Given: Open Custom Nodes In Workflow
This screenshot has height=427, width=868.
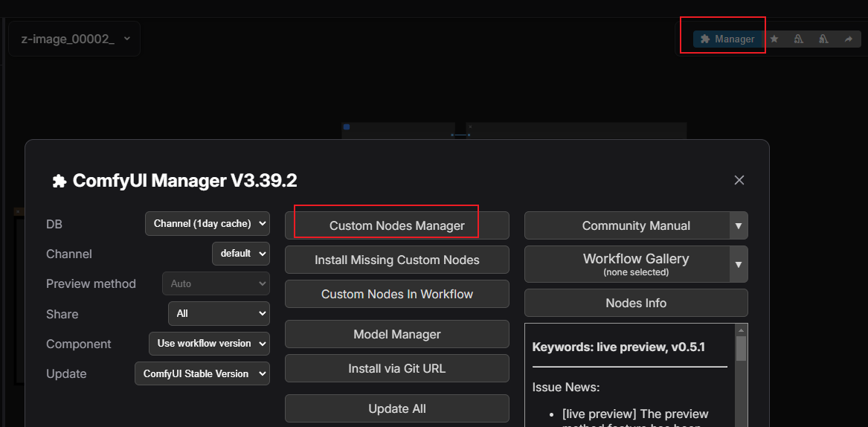Looking at the screenshot, I should click(x=397, y=294).
